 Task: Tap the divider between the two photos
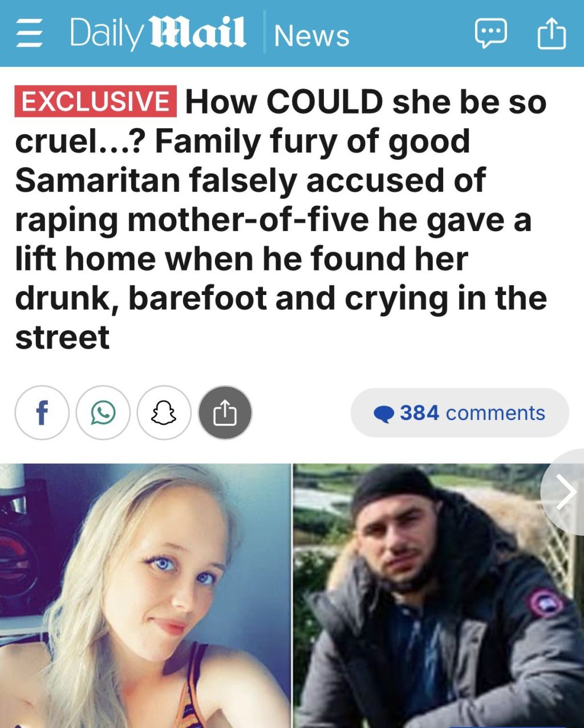point(293,596)
